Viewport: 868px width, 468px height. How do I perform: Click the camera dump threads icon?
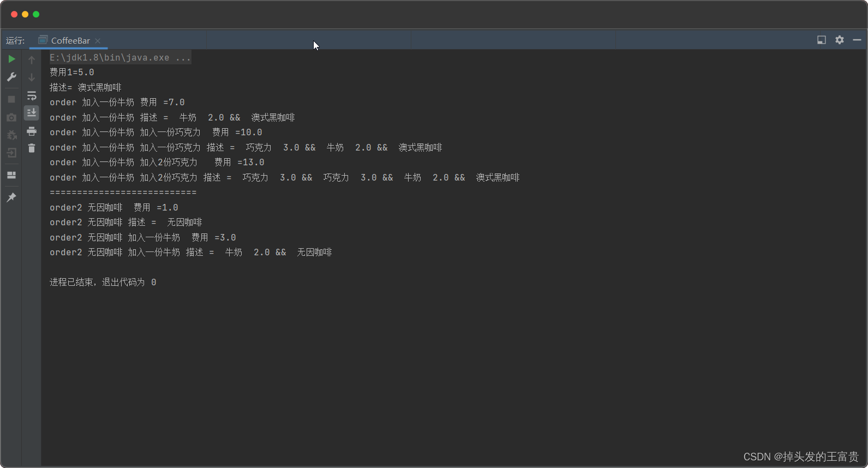click(x=11, y=117)
